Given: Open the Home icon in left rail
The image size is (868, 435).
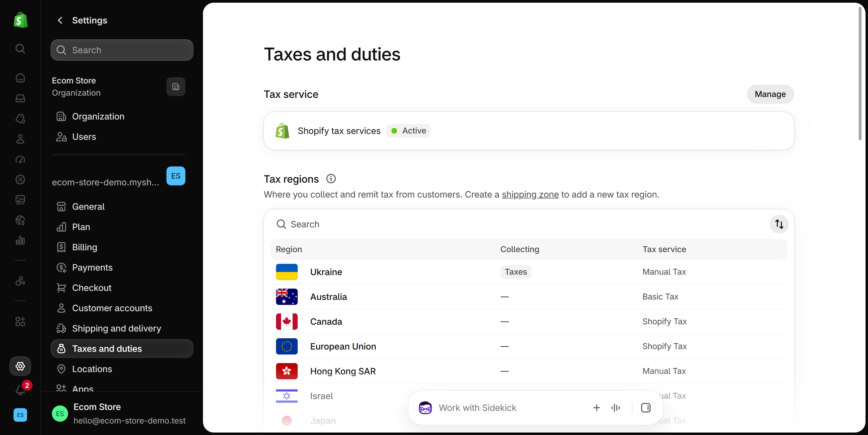Looking at the screenshot, I should point(20,78).
